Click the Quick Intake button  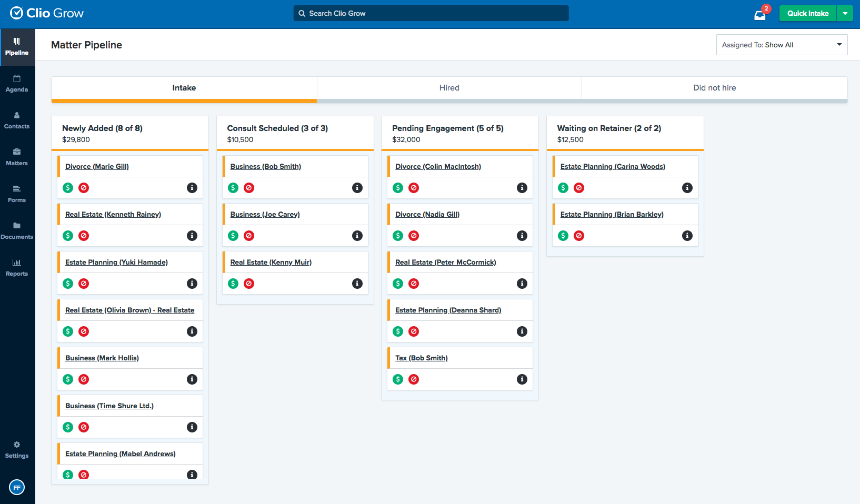[807, 14]
